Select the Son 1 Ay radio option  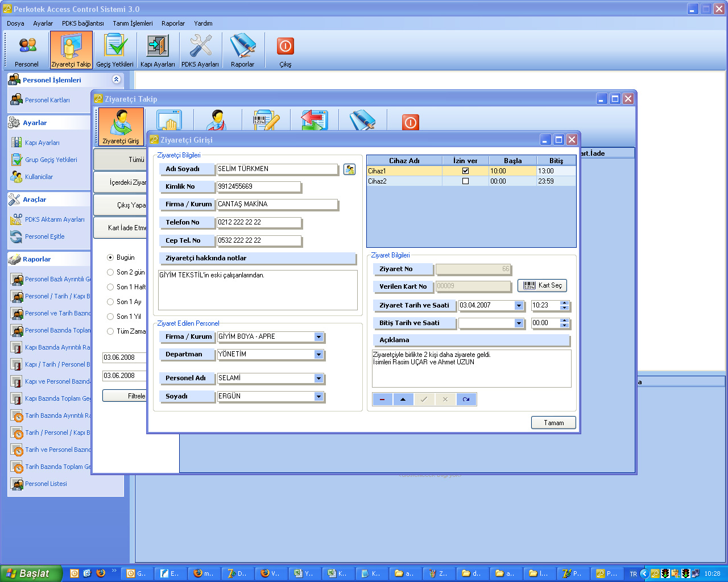pyautogui.click(x=110, y=302)
